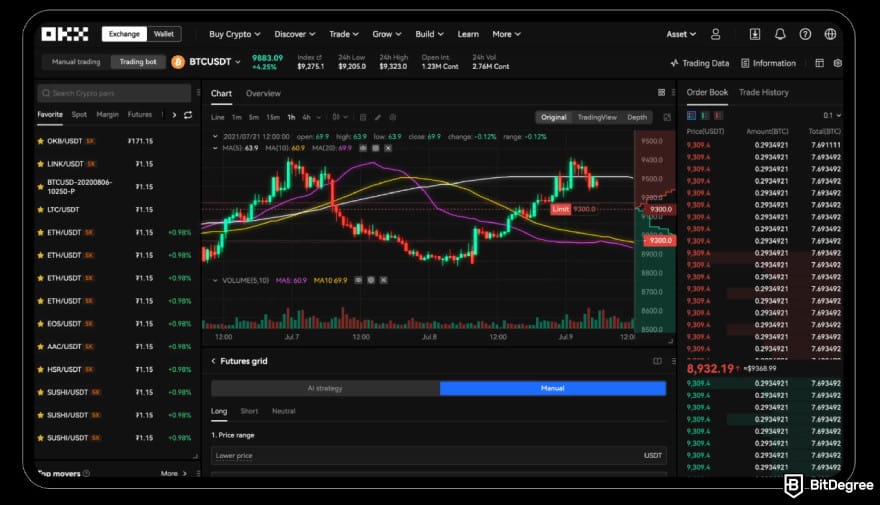Show the combined order book view icon
The height and width of the screenshot is (505, 880).
click(691, 116)
